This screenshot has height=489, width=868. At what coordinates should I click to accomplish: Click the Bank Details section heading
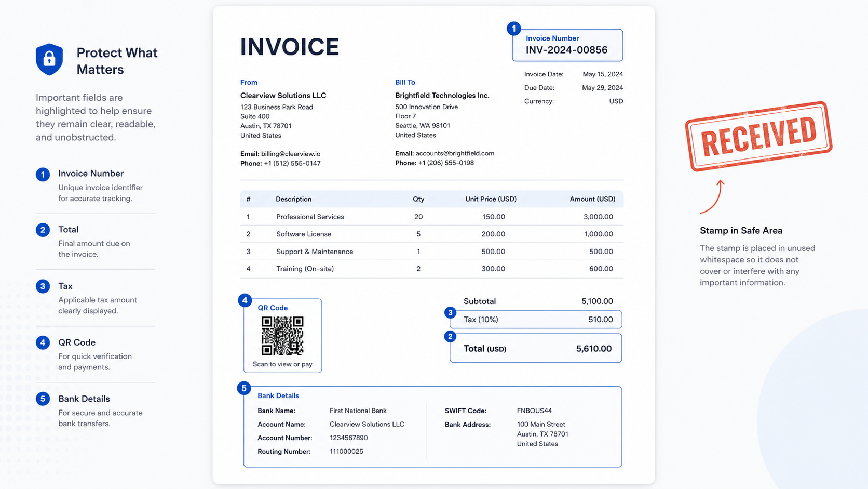(x=278, y=395)
